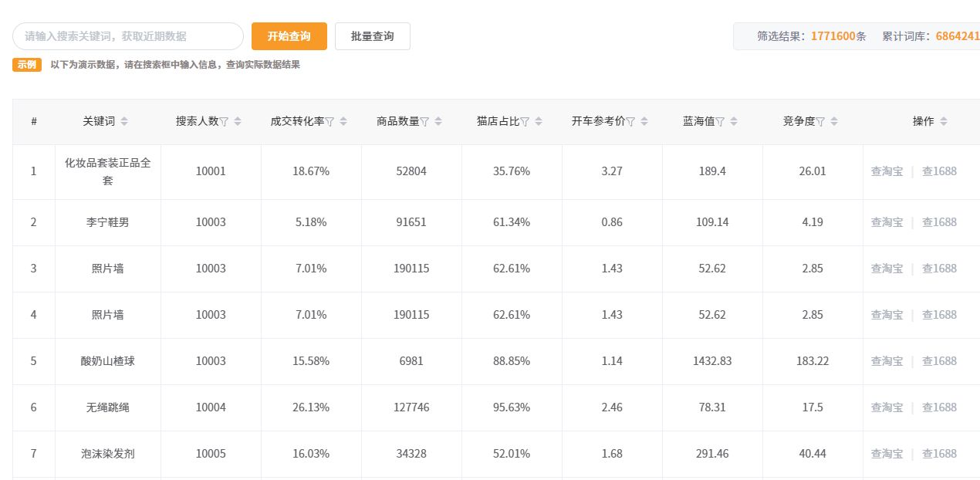The height and width of the screenshot is (480, 980).
Task: Open the 蓝海值 filter funnel icon
Action: pos(720,121)
